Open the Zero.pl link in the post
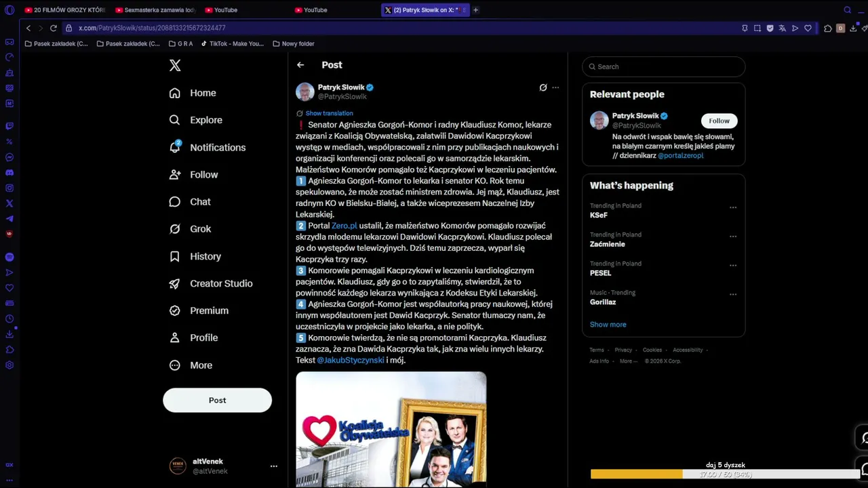868x488 pixels. [x=344, y=226]
